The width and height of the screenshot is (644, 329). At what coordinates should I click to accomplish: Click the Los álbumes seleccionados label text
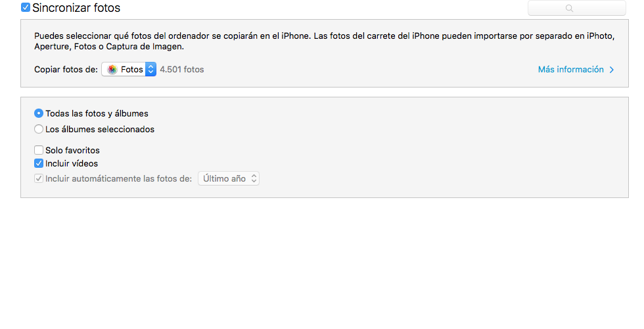tap(100, 129)
